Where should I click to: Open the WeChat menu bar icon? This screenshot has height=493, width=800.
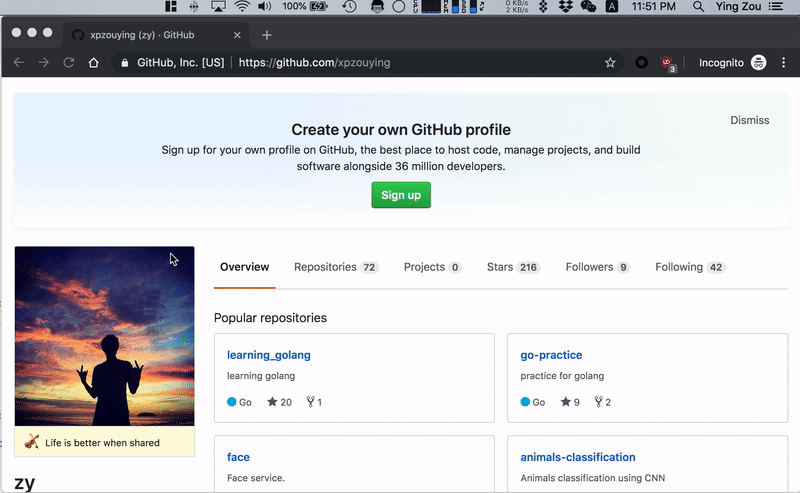[x=588, y=6]
